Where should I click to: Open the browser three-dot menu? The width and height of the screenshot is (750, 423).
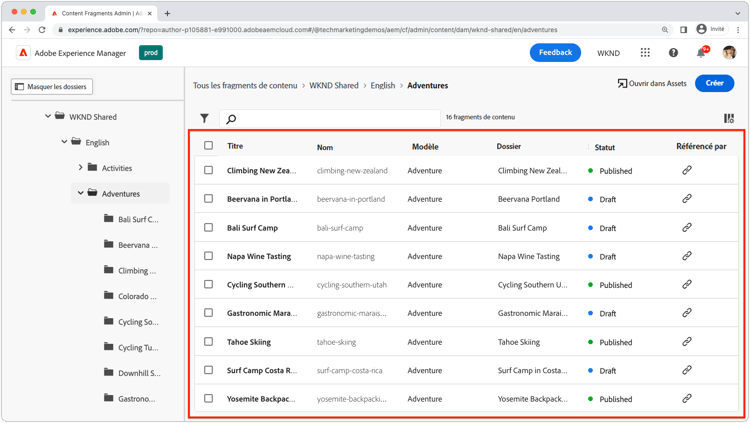coord(739,30)
